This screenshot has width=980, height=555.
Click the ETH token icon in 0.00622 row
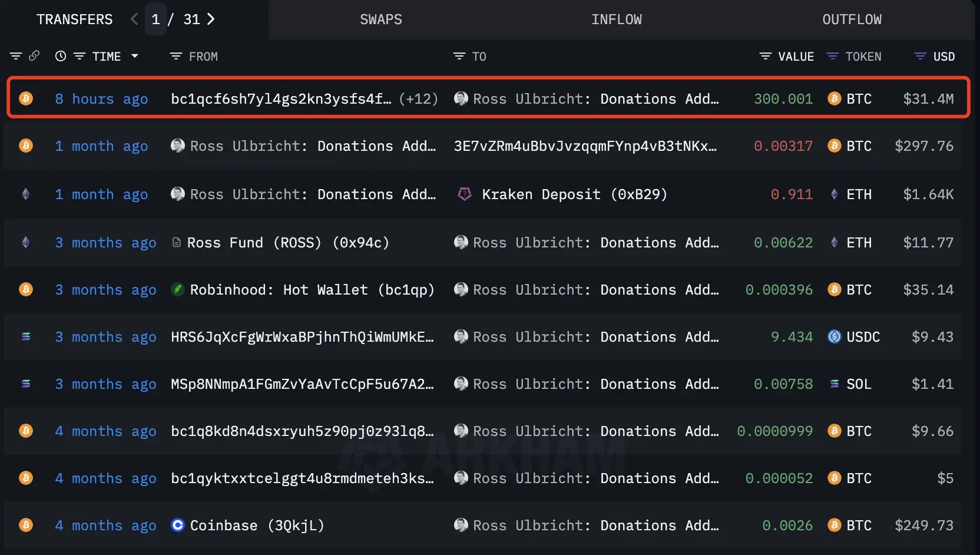(834, 242)
